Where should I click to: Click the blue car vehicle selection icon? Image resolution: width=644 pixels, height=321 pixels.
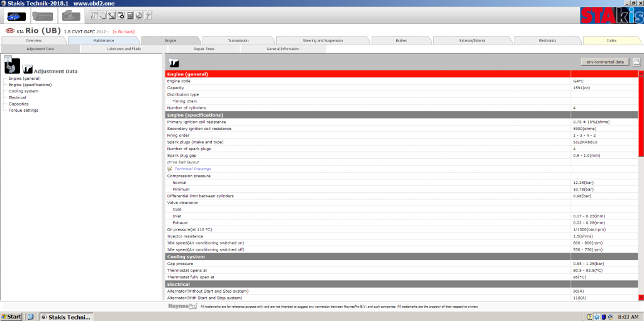16,15
